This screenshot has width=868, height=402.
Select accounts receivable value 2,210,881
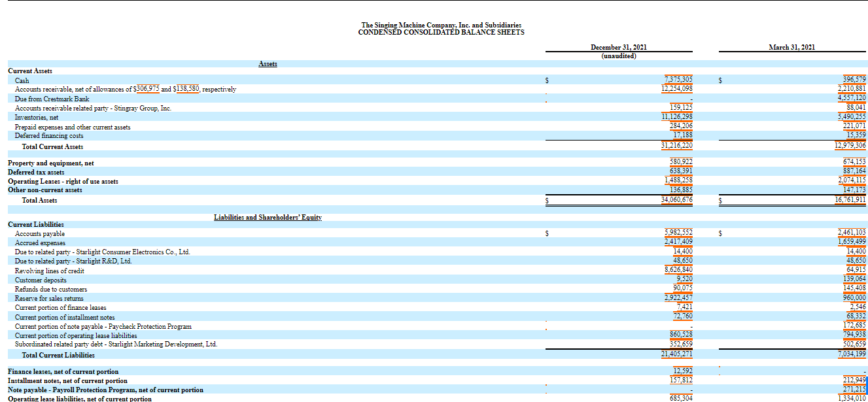click(852, 89)
